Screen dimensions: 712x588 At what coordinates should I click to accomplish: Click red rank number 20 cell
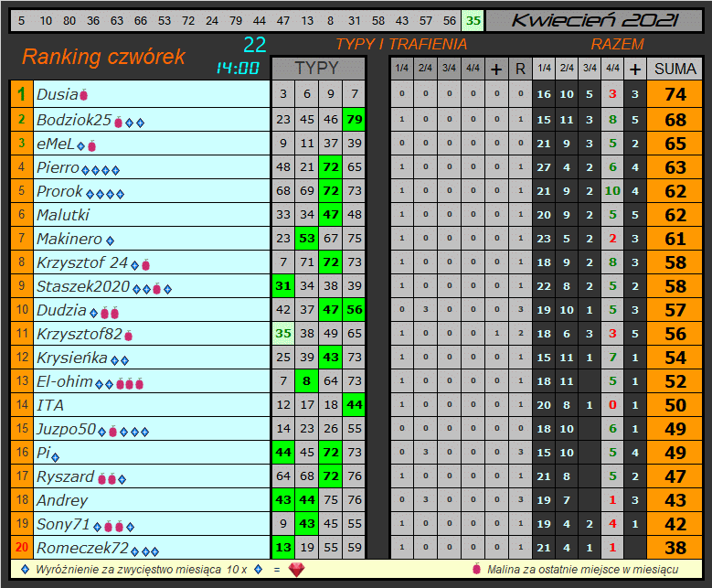tap(21, 548)
